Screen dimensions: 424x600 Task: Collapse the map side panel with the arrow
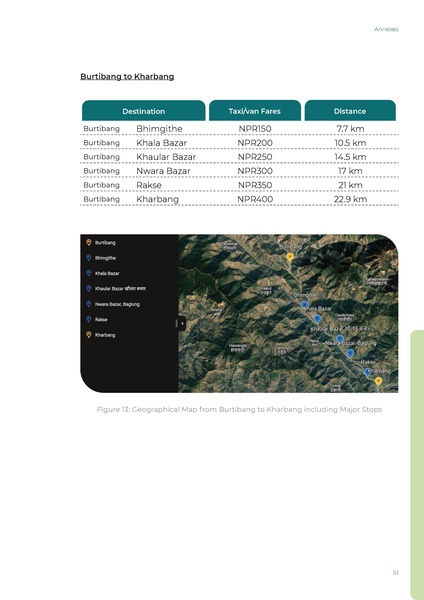click(x=182, y=323)
